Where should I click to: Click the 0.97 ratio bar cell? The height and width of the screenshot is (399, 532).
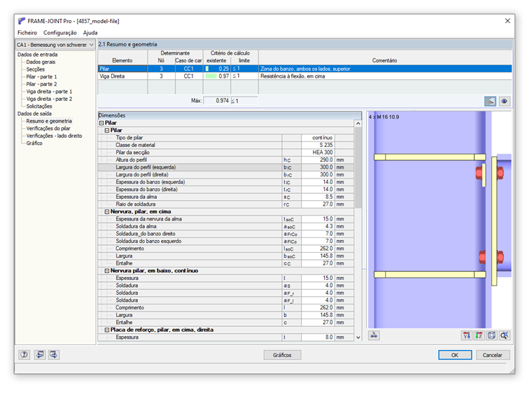(217, 76)
